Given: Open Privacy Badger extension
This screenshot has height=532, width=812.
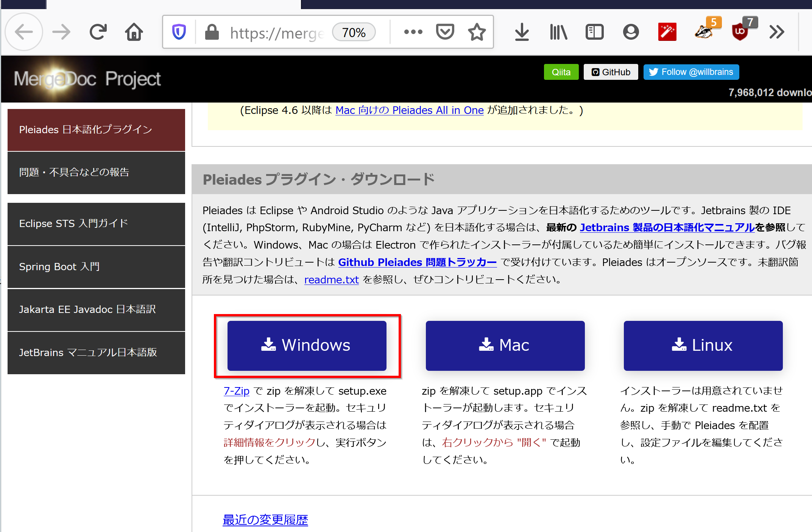Looking at the screenshot, I should tap(704, 32).
